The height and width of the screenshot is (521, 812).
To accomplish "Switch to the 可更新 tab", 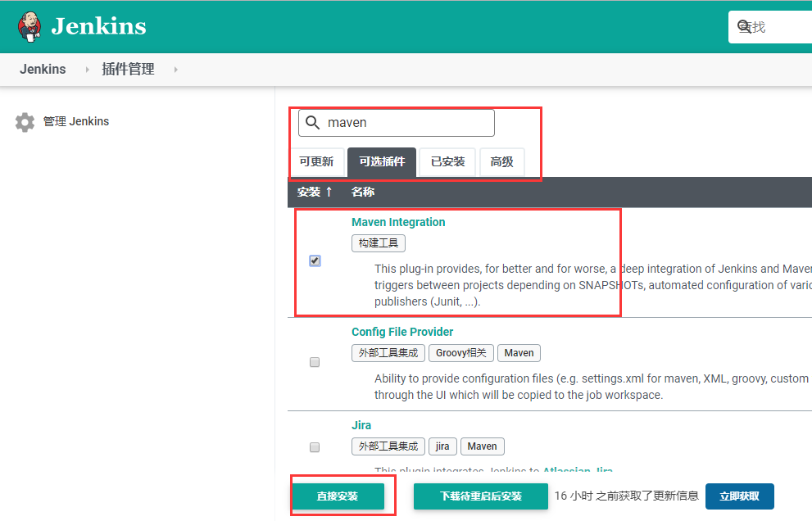I will click(x=316, y=161).
